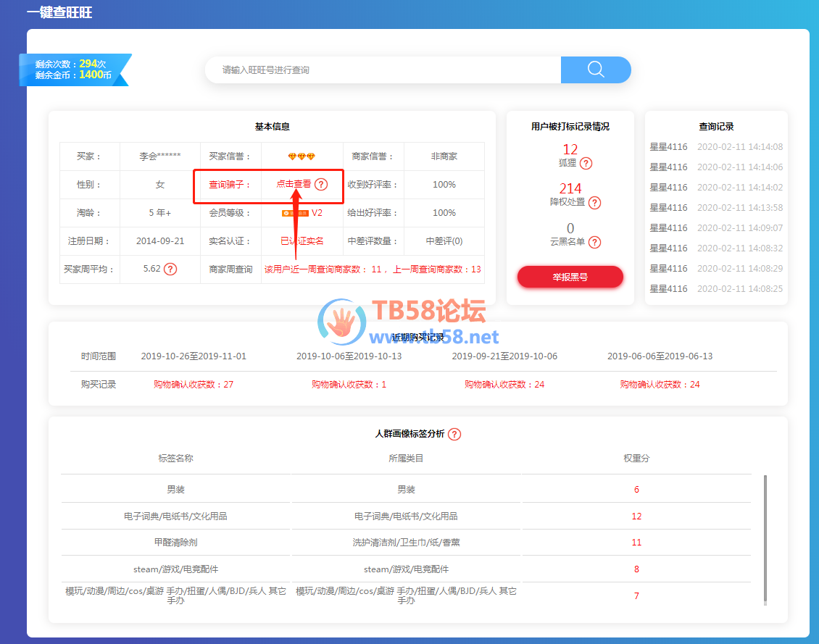
Task: Click the 用户被打标记录情况 heading
Action: coord(570,127)
